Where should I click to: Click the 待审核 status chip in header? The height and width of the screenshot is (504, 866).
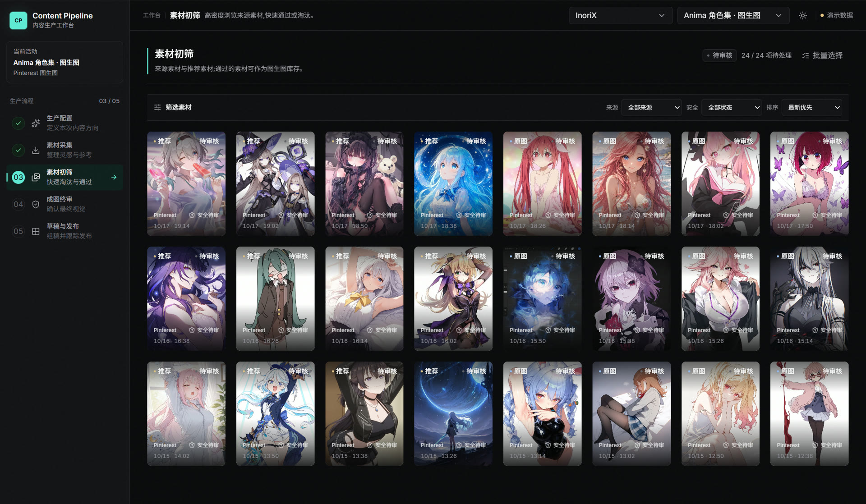tap(719, 55)
